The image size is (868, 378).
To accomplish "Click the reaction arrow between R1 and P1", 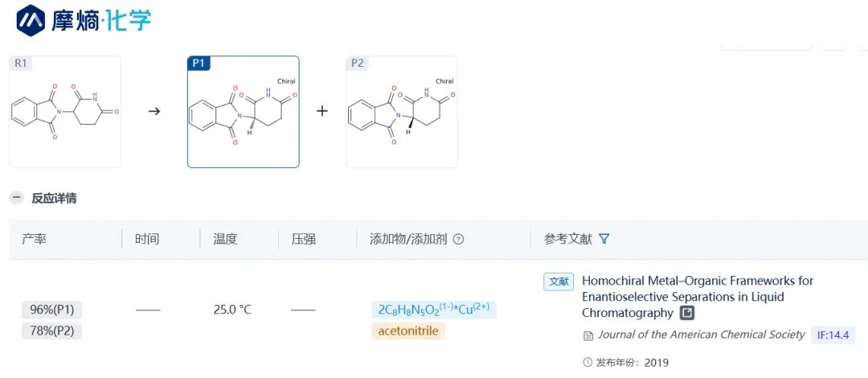I will [154, 111].
